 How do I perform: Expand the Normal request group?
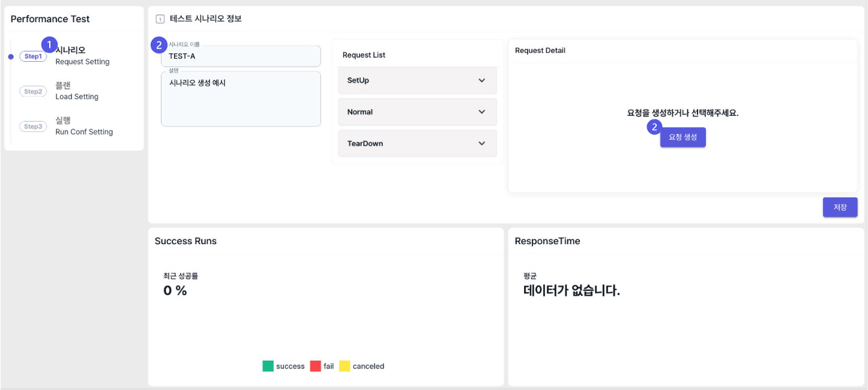tap(481, 112)
